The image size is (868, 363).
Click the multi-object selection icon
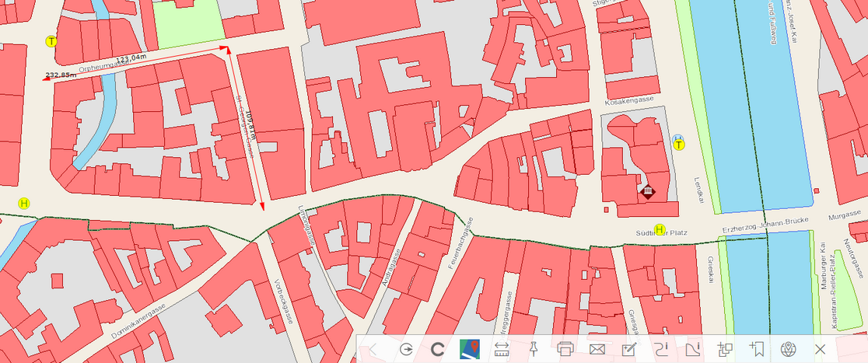tap(725, 349)
